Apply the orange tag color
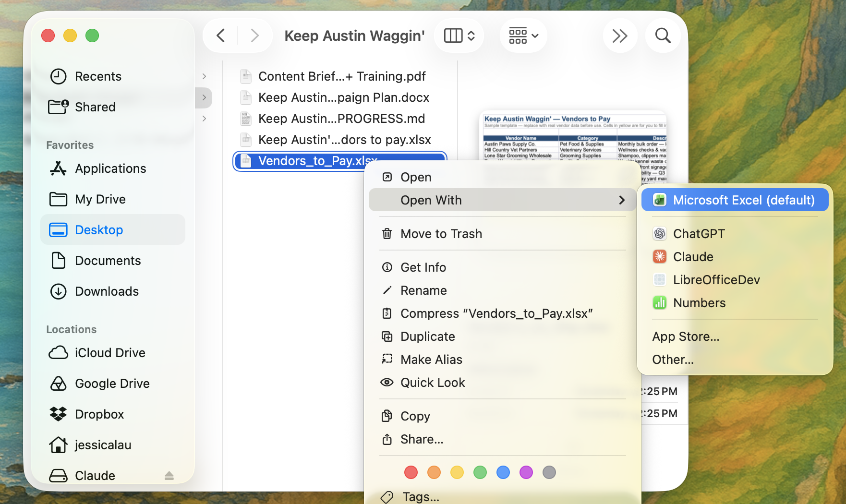 [434, 472]
